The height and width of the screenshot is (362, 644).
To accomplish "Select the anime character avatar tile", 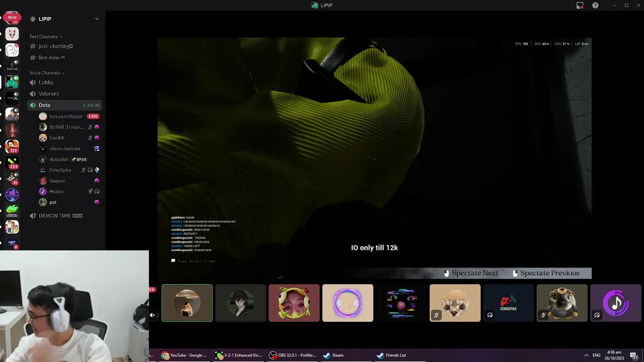I will click(240, 303).
